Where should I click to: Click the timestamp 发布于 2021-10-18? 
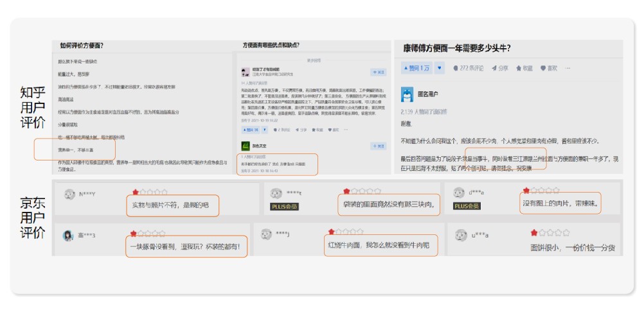pyautogui.click(x=260, y=171)
